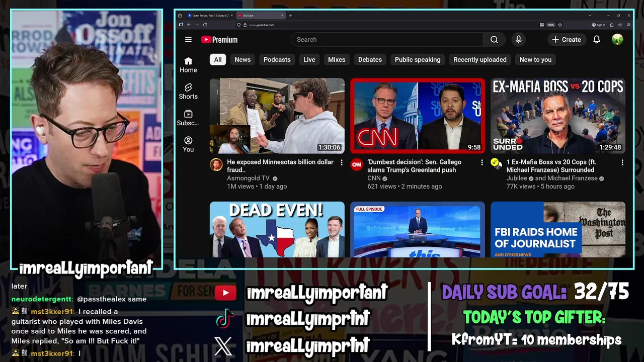Screen dimensions: 644x362
Task: Open the This Week full episode thumbnail
Action: pos(418,230)
